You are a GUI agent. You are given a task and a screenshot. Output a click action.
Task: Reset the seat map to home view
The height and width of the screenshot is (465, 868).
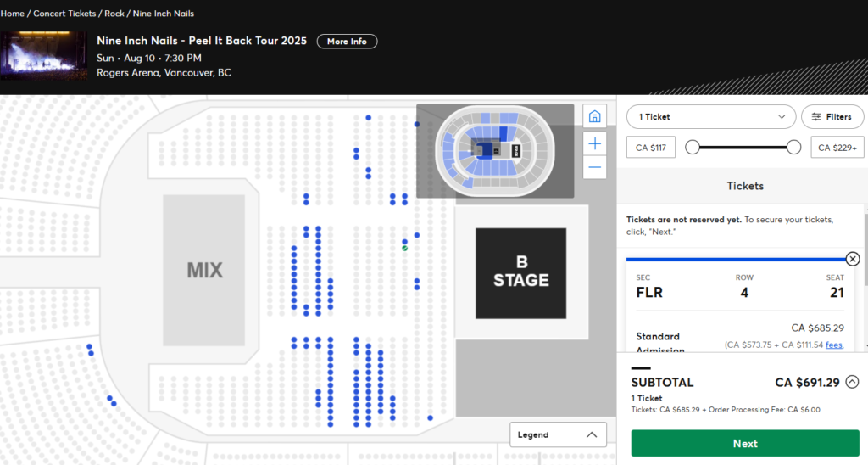coord(595,116)
